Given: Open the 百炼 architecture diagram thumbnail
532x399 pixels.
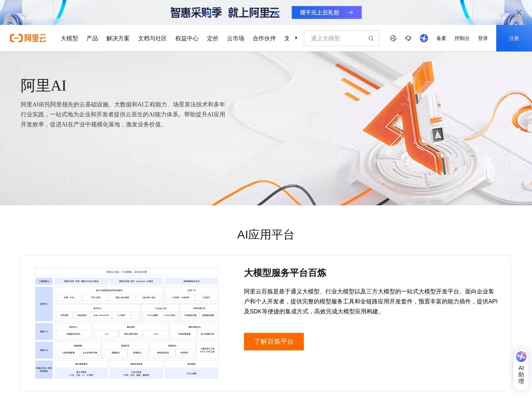Looking at the screenshot, I should tap(127, 323).
